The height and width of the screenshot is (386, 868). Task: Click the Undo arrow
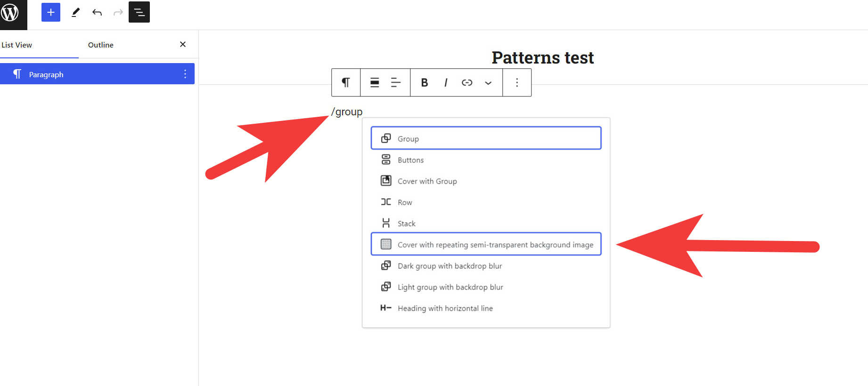click(x=97, y=12)
